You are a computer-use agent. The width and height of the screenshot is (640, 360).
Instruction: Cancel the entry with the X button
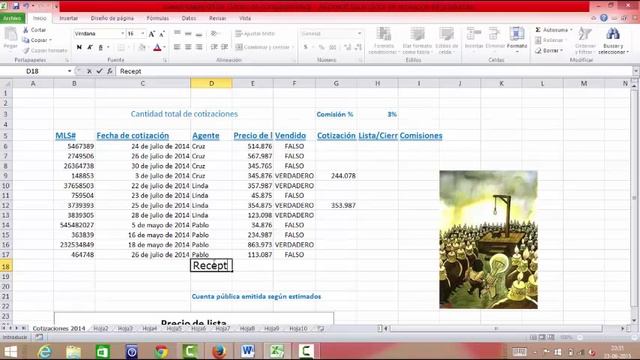(x=89, y=71)
